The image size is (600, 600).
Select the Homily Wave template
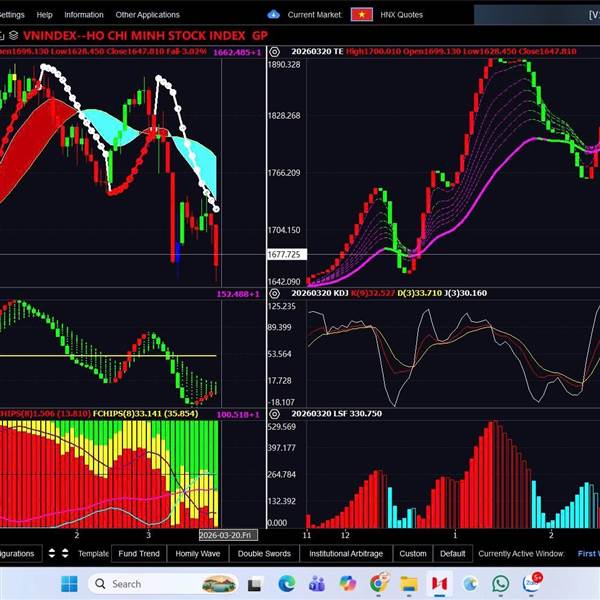click(198, 553)
